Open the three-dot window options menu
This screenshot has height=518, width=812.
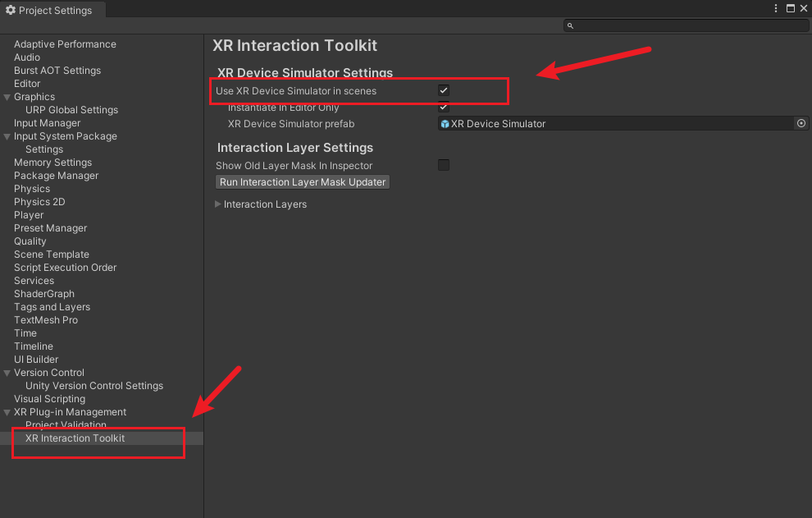click(x=775, y=8)
